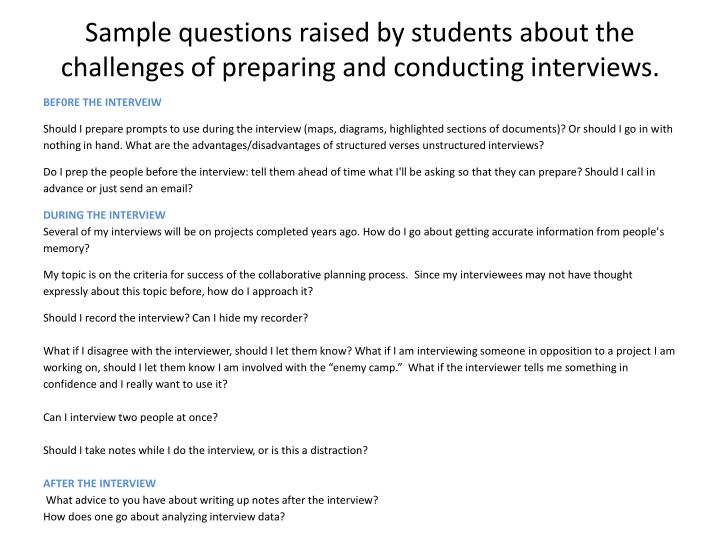Viewport: 720px width, 540px height.
Task: Select the BEFORE THE INTERVEIW heading
Action: click(102, 102)
